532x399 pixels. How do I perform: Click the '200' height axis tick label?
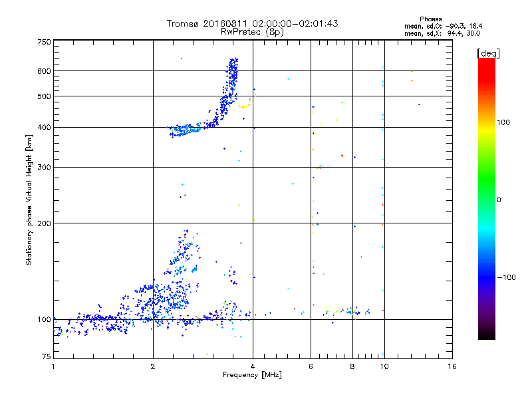pyautogui.click(x=44, y=223)
